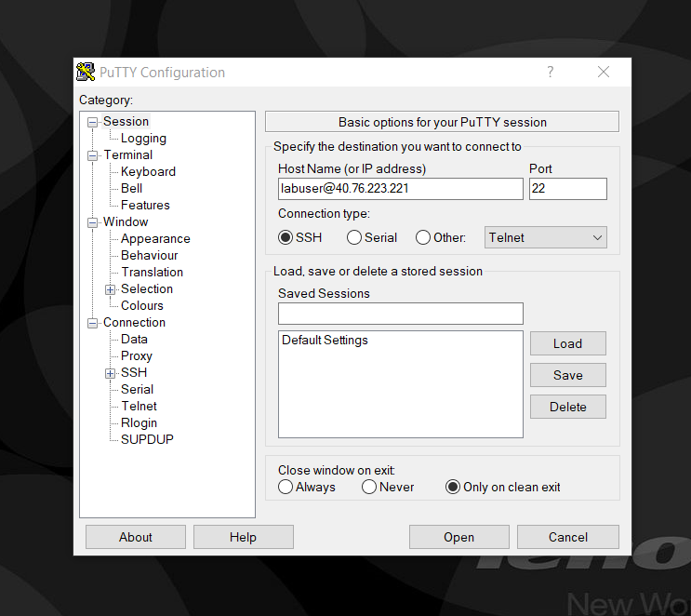
Task: Collapse the Terminal tree node
Action: (92, 155)
